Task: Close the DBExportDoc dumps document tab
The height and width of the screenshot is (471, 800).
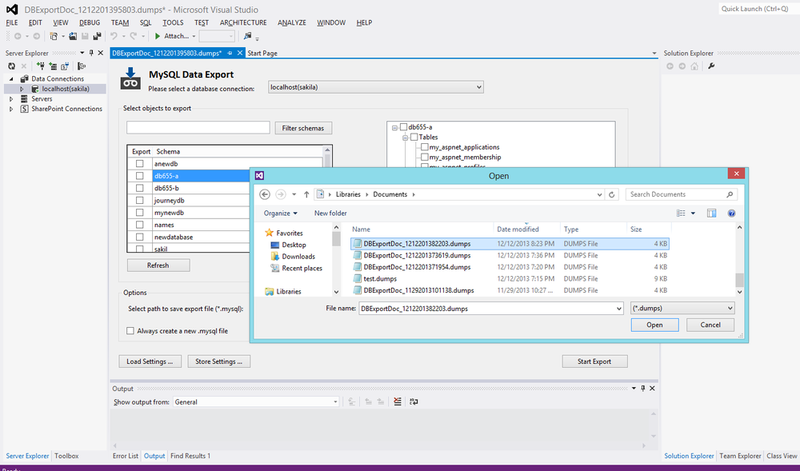Action: click(x=240, y=53)
